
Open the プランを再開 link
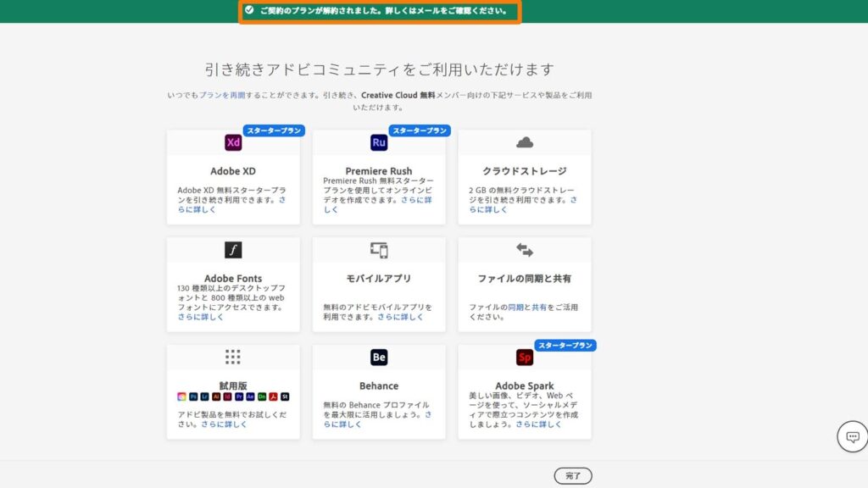click(222, 95)
